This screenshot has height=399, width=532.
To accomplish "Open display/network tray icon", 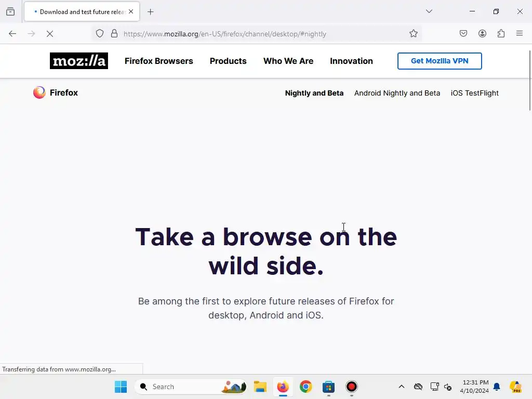I will (x=434, y=387).
